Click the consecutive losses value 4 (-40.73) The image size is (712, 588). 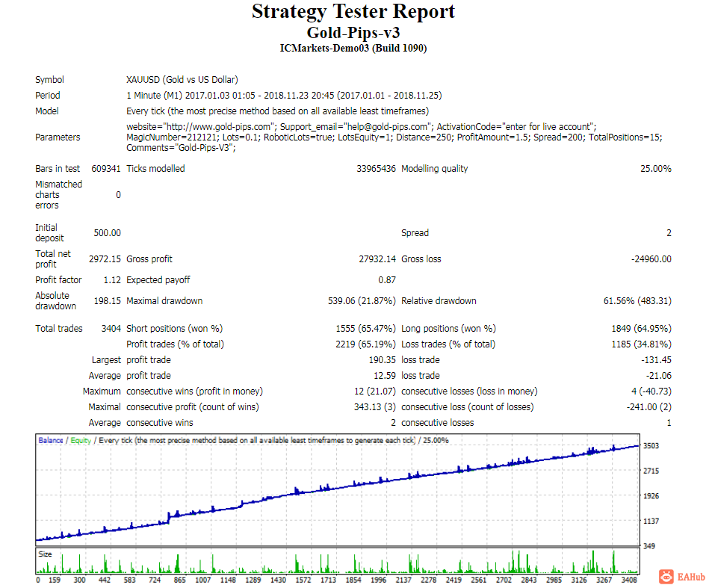point(651,391)
